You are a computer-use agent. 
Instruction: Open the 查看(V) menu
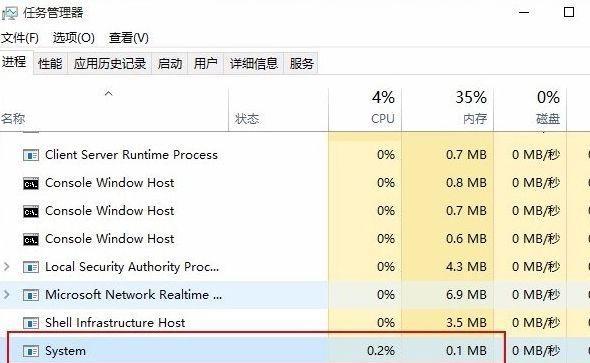click(x=128, y=38)
